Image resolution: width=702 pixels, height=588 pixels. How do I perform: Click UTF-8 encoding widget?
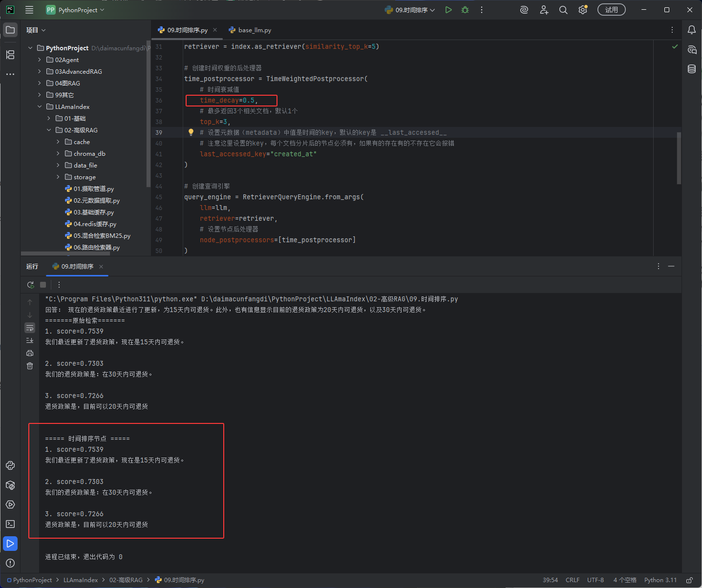pos(596,580)
